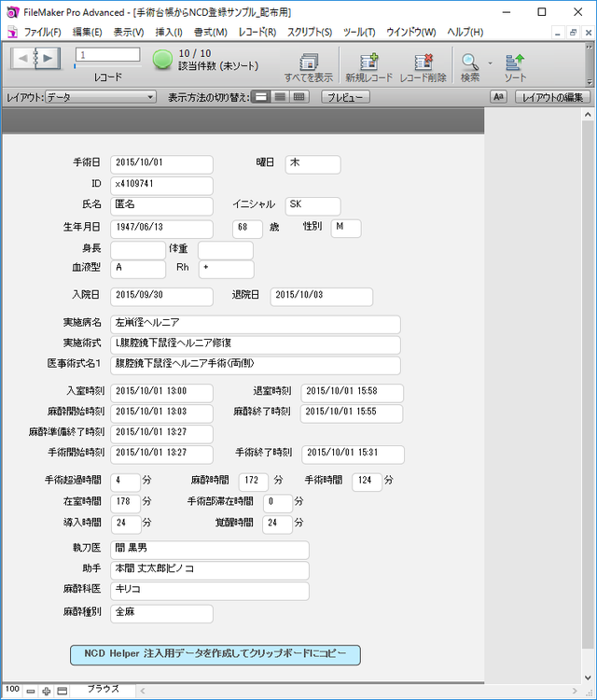Open the ファイル(F) menu
597x700 pixels.
(42, 32)
